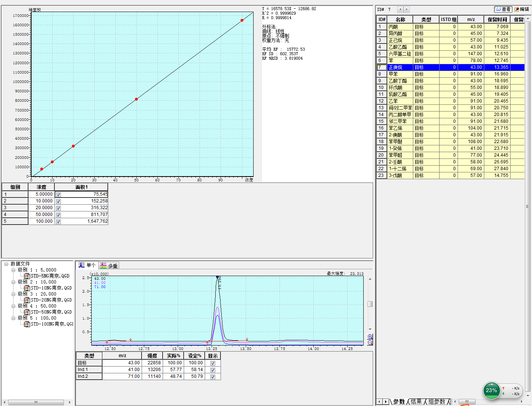Collapse tree node 级别 5 : 100.00
The height and width of the screenshot is (406, 532).
[13, 318]
